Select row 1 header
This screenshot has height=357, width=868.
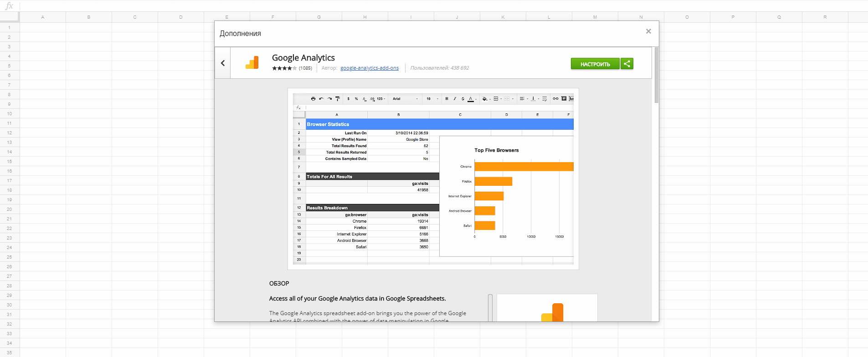click(10, 27)
